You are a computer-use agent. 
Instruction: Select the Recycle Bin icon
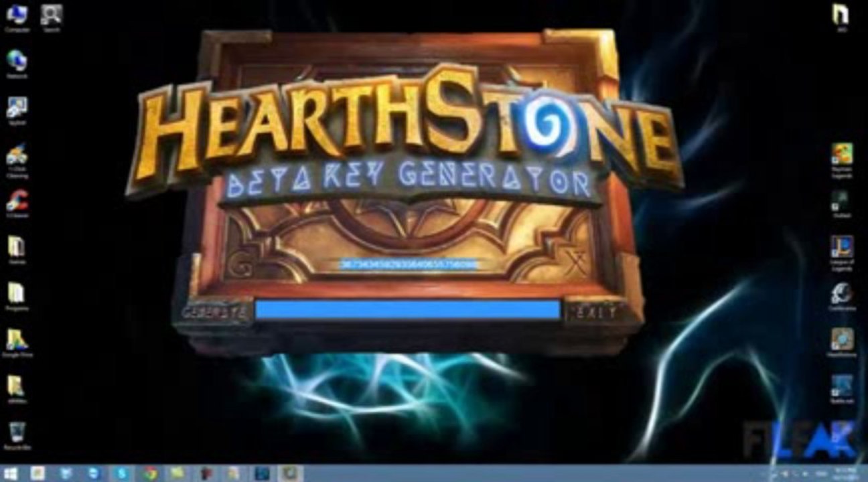(17, 436)
